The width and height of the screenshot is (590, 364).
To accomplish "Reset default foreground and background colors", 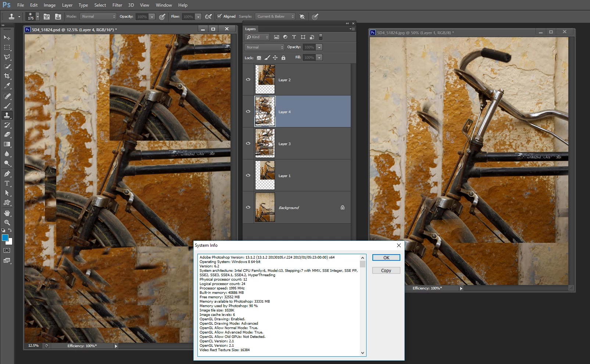I will tap(3, 230).
